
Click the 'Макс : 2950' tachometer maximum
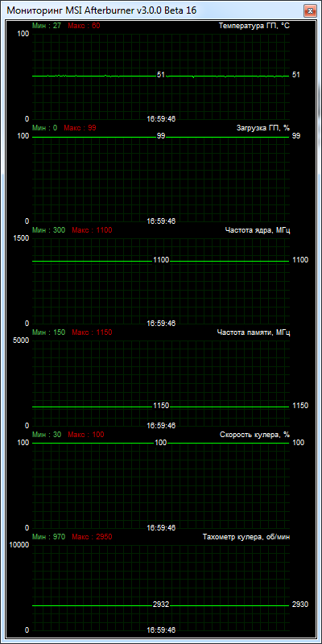point(92,537)
